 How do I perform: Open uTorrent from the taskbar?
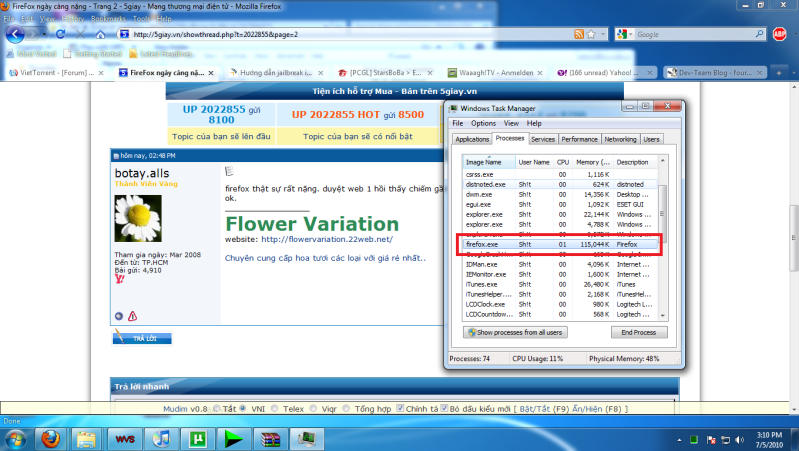click(198, 438)
